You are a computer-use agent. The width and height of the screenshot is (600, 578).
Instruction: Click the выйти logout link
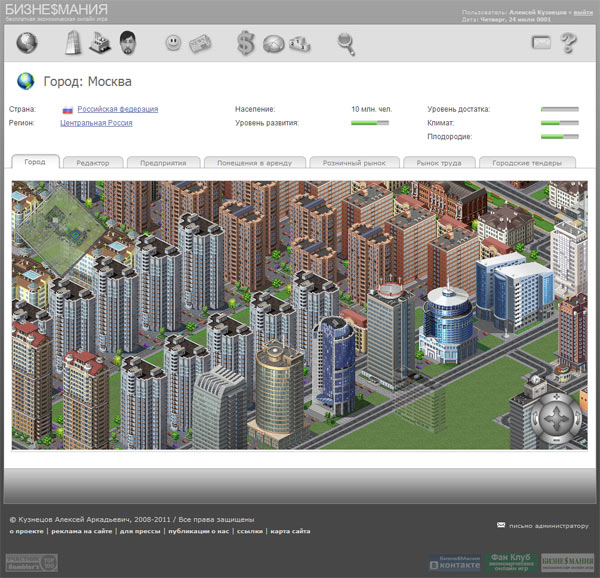[x=583, y=12]
